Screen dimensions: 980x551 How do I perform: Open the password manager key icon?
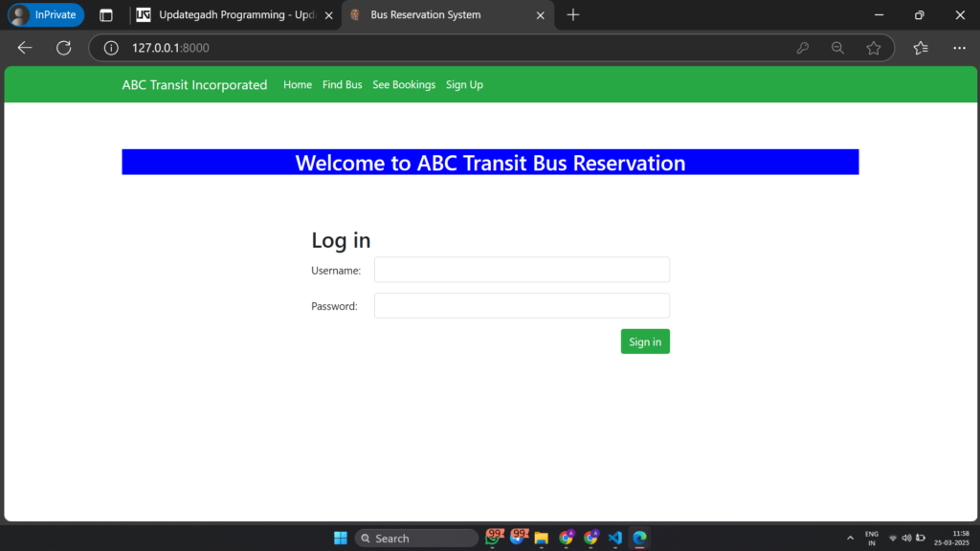tap(803, 48)
